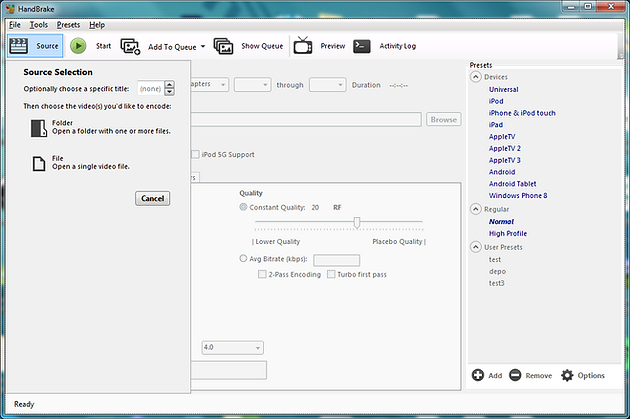630x419 pixels.
Task: Enable iPod 5G Support checkbox
Action: click(x=195, y=154)
